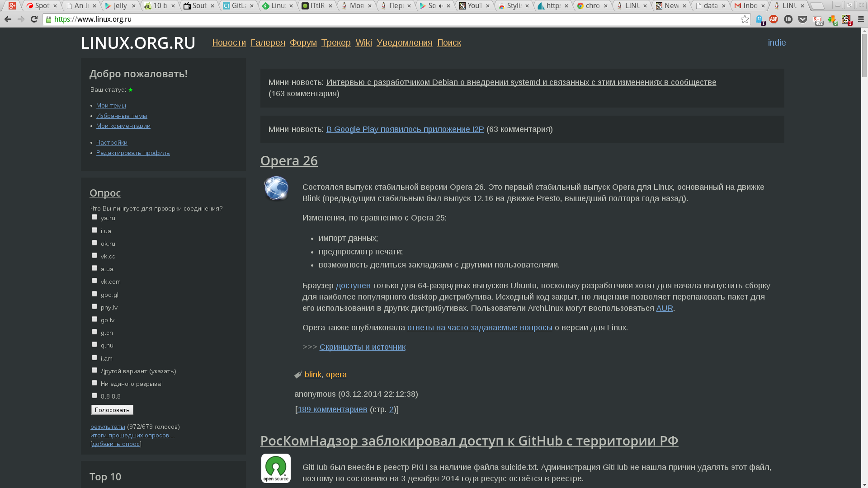868x488 pixels.
Task: Close the Inbox Gmail tab
Action: (763, 6)
